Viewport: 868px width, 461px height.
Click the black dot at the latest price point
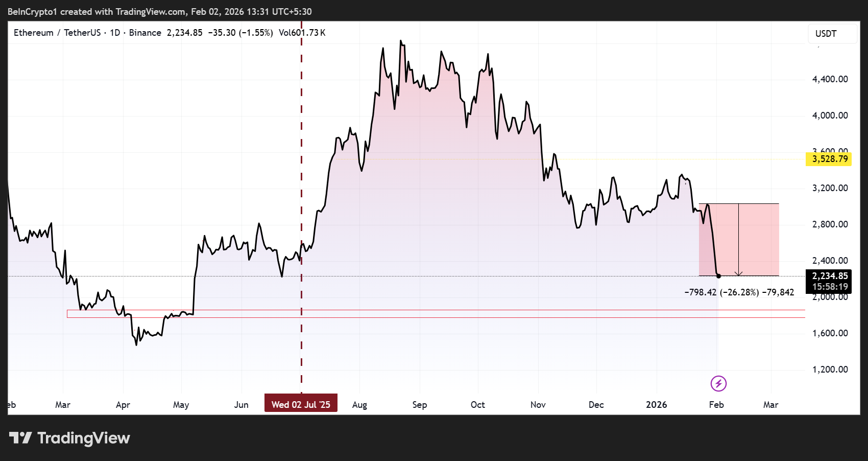[x=718, y=276]
